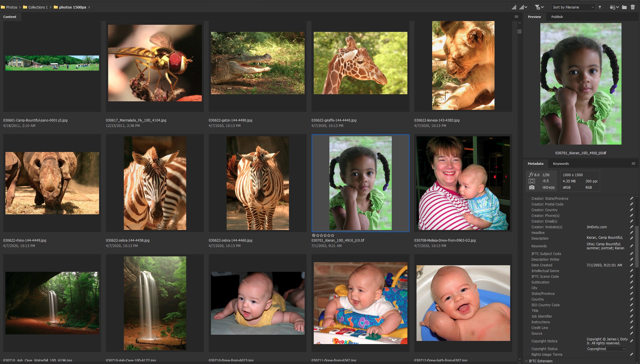
Task: Create a new folder icon
Action: click(x=624, y=7)
